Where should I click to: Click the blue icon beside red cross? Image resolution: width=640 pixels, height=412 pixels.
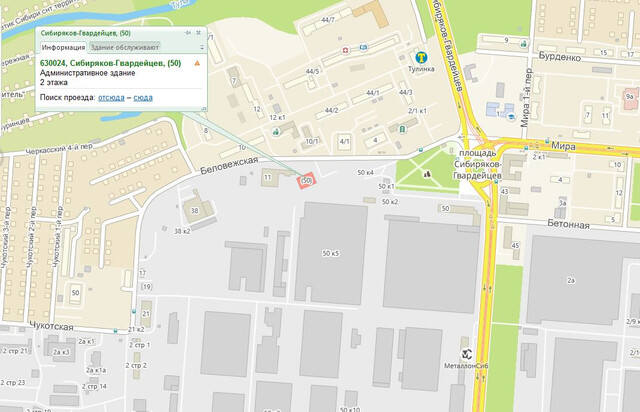coord(363,48)
